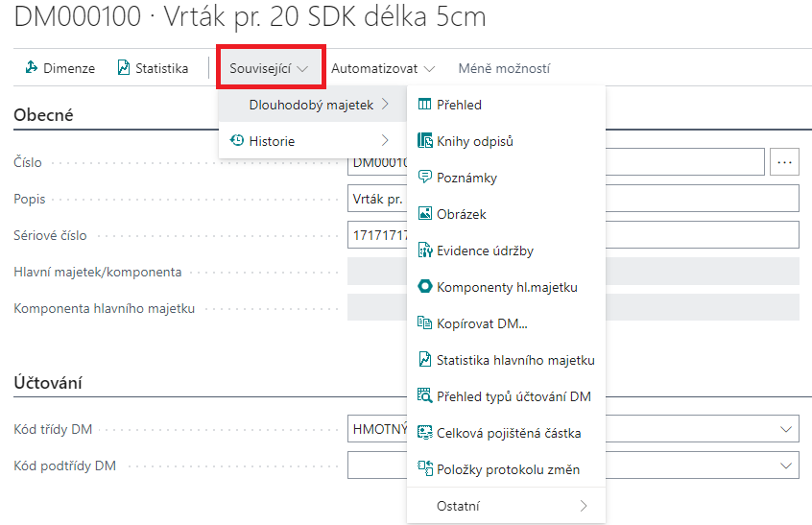Click the Kopírovat DM... icon
The image size is (812, 525).
pyautogui.click(x=425, y=323)
